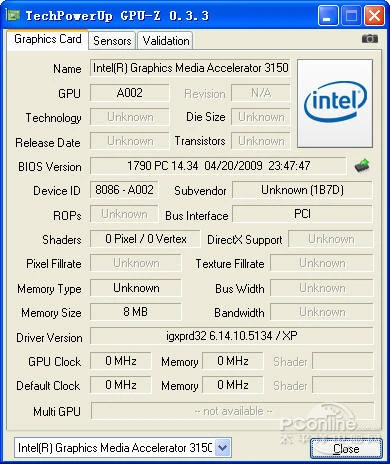The image size is (390, 464).
Task: Open the Graphics Card tab
Action: coord(47,39)
